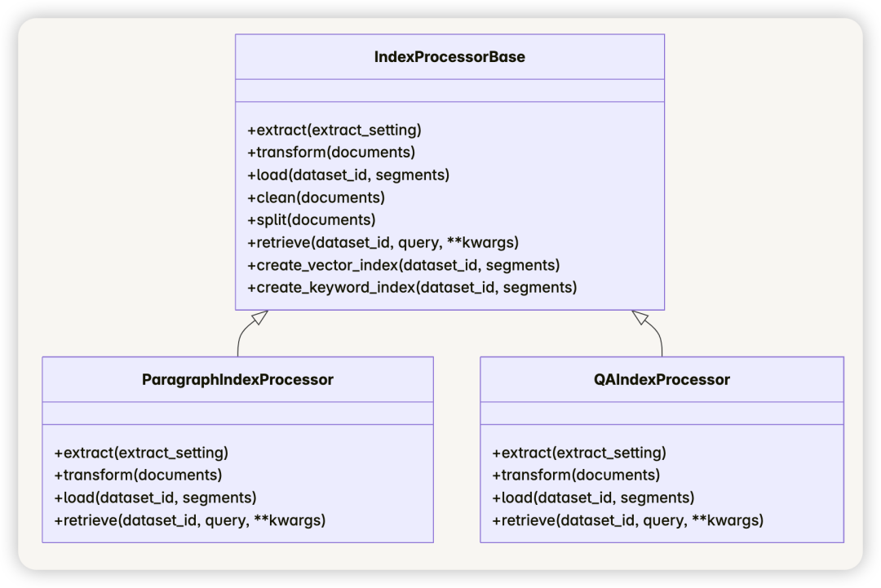Click retrieve method in ParagraphIndexProcessor
This screenshot has width=881, height=588.
tap(189, 520)
